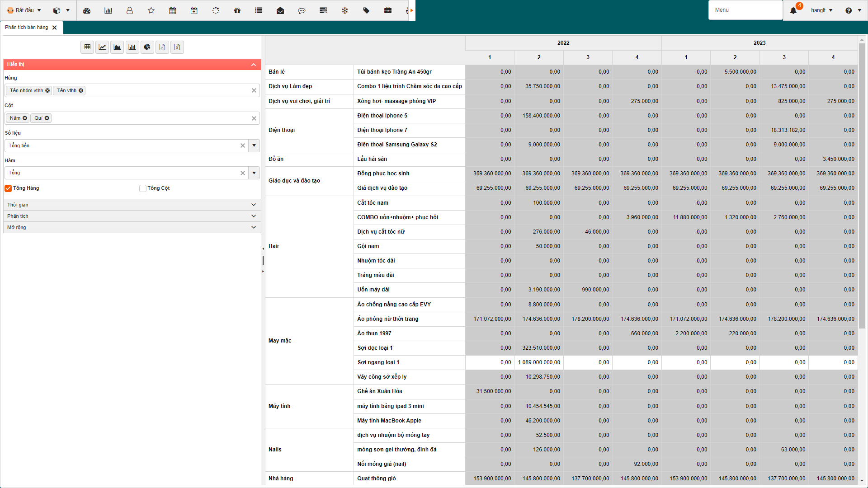Screen dimensions: 868x488
Task: Open the briefcase icon
Action: coord(388,10)
